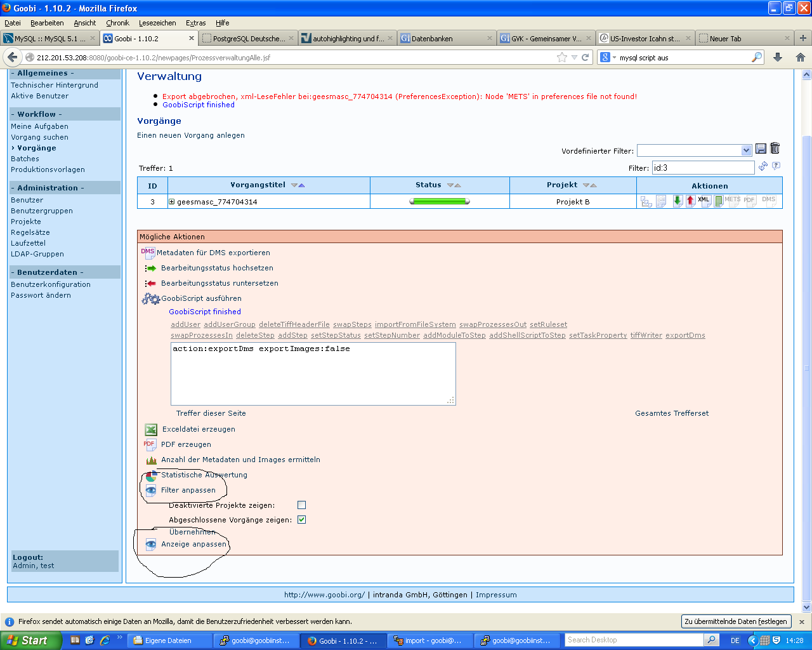
Task: Click the green lined document icon in Aktionen
Action: click(x=718, y=202)
